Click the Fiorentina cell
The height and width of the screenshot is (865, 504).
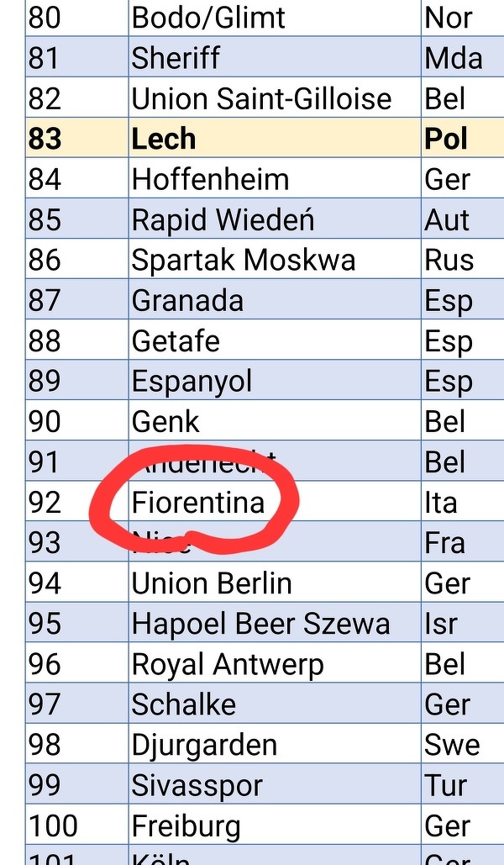click(x=198, y=503)
